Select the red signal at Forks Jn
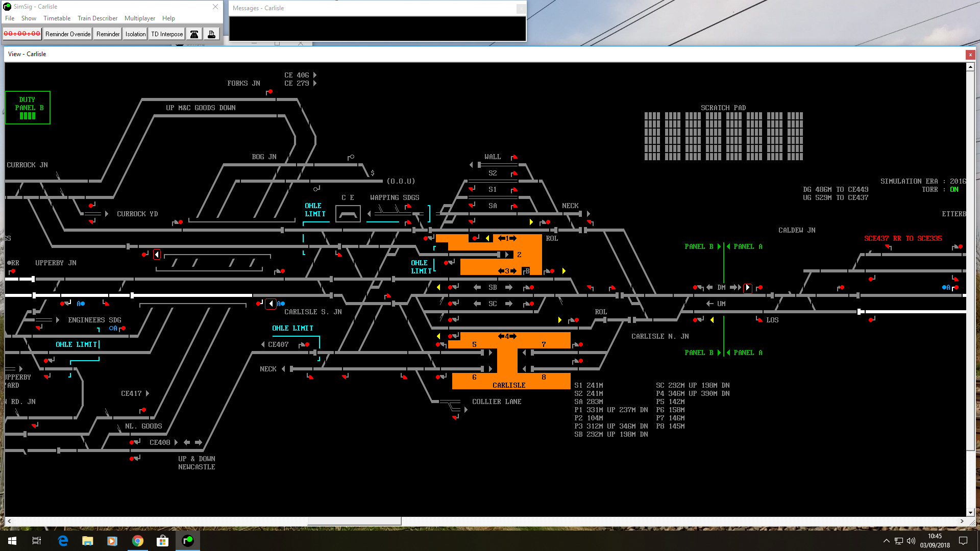 pyautogui.click(x=269, y=92)
